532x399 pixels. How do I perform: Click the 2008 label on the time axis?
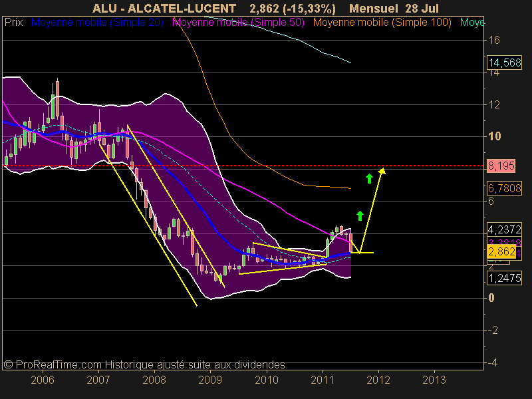[154, 380]
